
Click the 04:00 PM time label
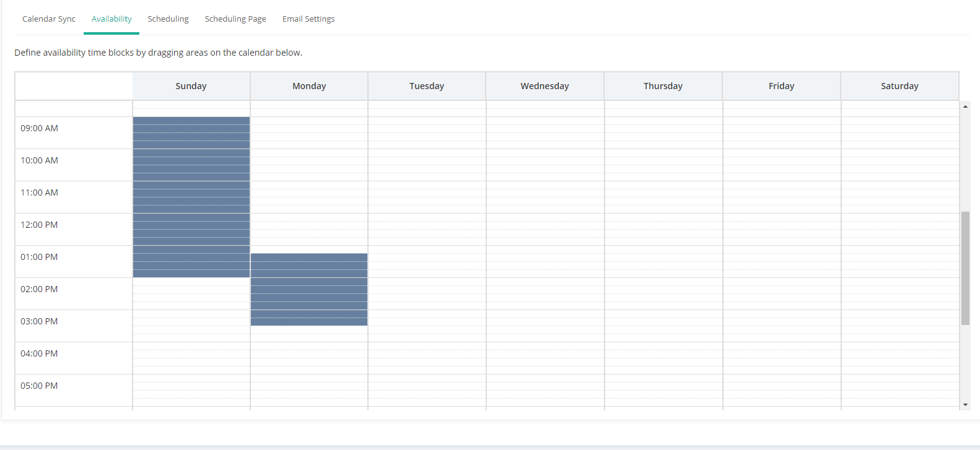click(x=39, y=353)
